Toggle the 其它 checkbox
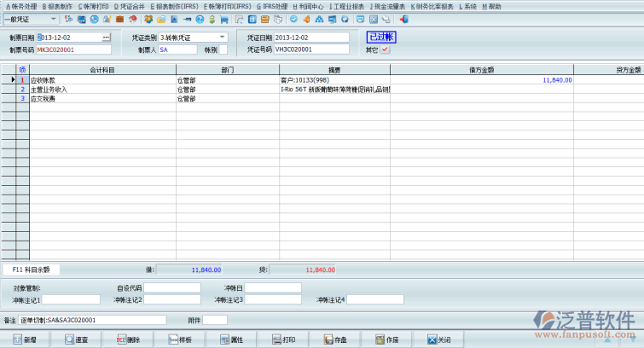Screen dimensions: 644x348 pyautogui.click(x=385, y=49)
